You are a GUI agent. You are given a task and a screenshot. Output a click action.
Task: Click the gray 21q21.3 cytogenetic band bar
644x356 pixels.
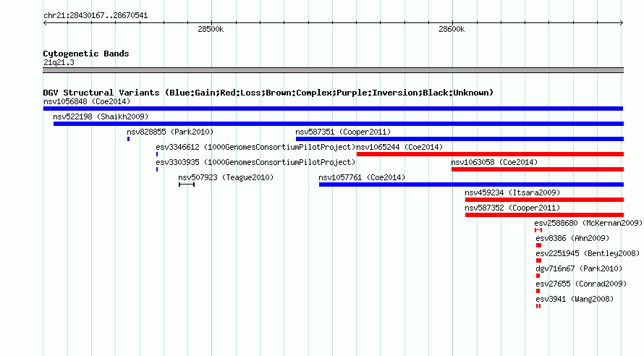[x=333, y=70]
